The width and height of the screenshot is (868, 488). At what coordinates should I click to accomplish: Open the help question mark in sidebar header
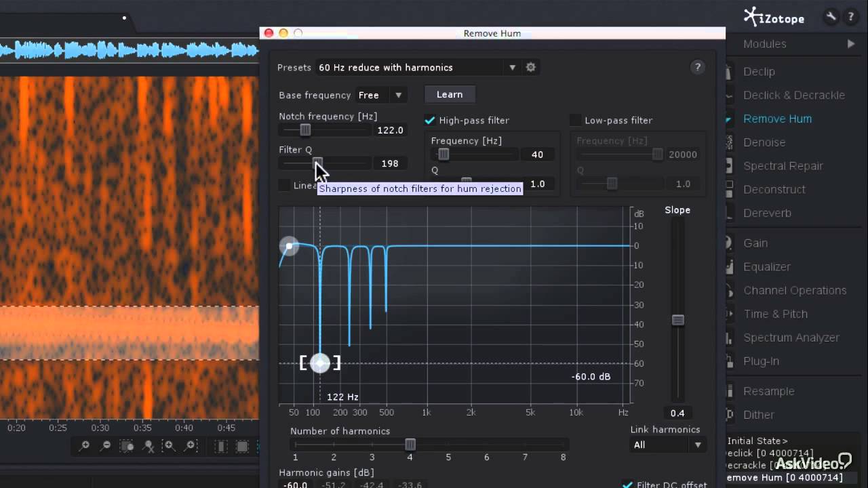[x=850, y=17]
